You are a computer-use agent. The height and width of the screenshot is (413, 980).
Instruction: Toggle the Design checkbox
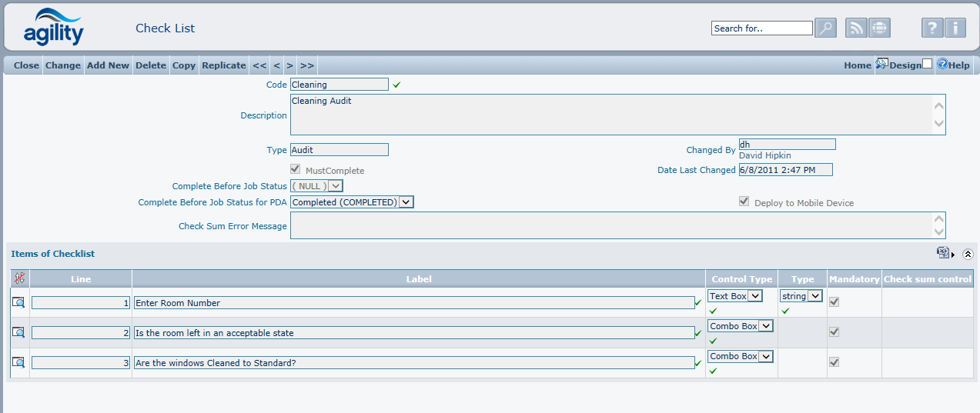(927, 65)
